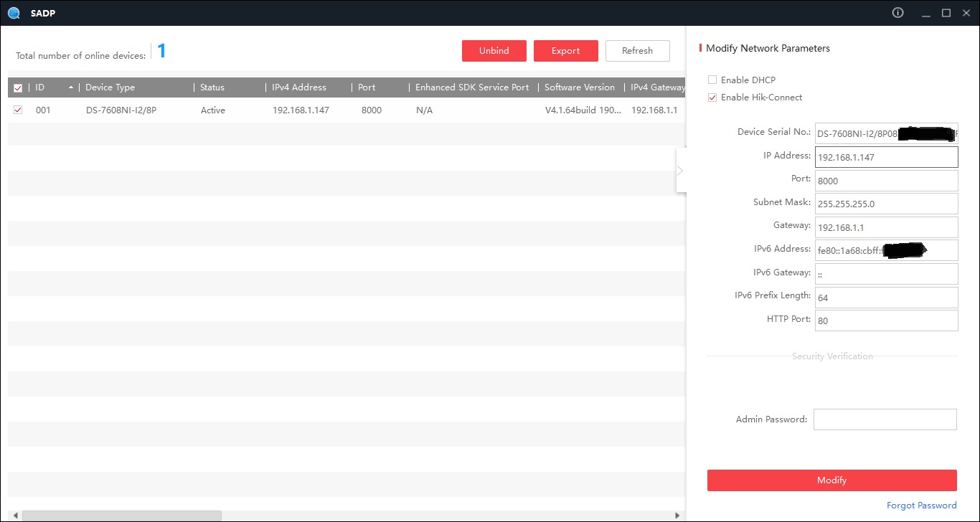Focus the Admin Password input field
Screen dimensions: 980x522
click(885, 419)
